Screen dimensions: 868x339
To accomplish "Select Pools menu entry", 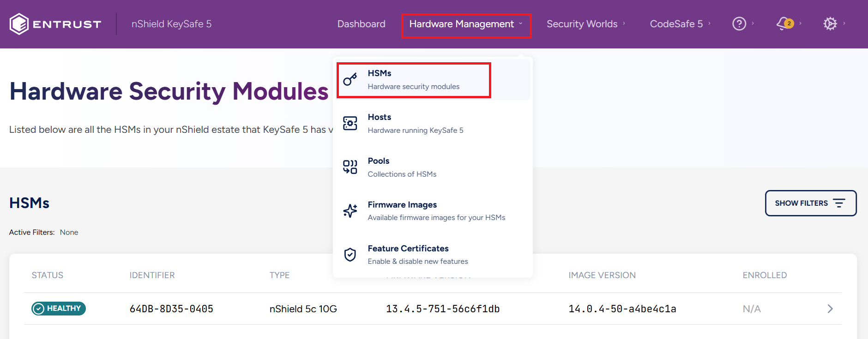I will pos(432,167).
